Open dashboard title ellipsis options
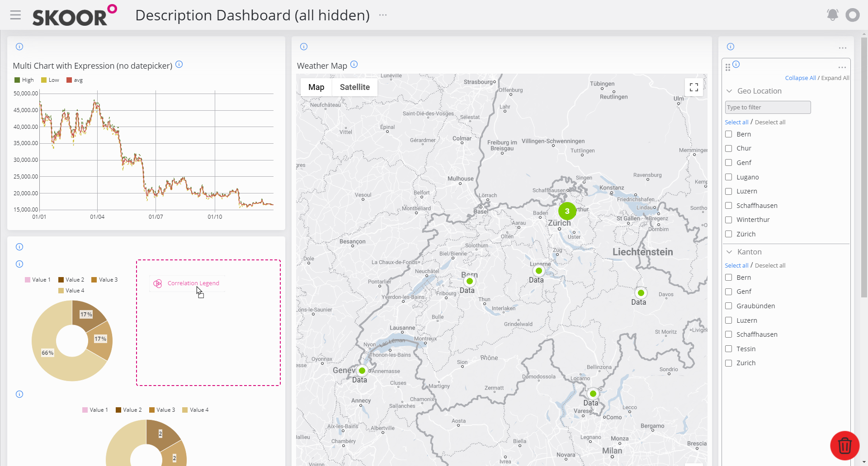The height and width of the screenshot is (466, 868). coord(383,15)
